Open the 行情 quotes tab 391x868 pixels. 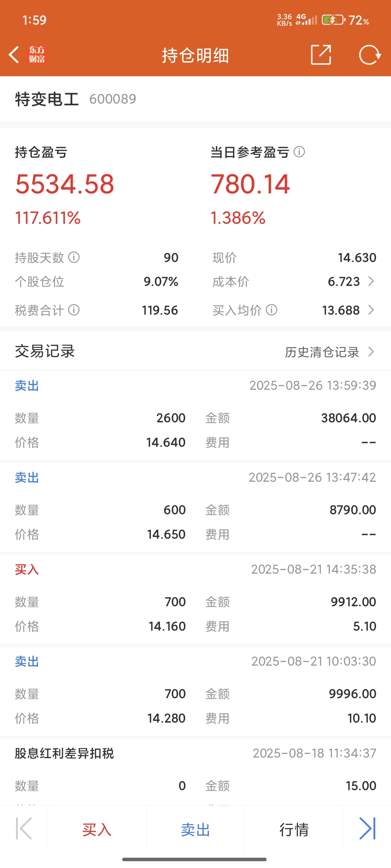294,829
